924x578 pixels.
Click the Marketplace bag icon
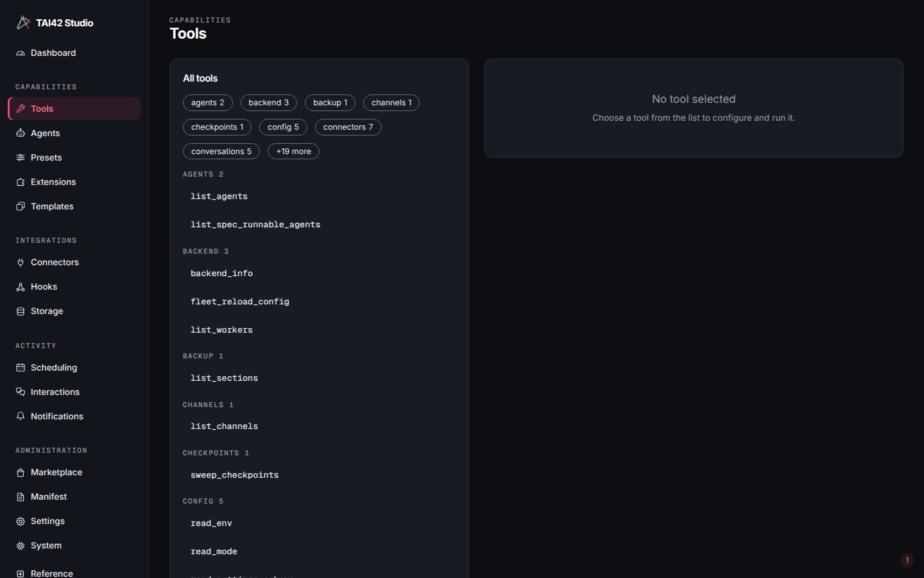click(x=21, y=473)
